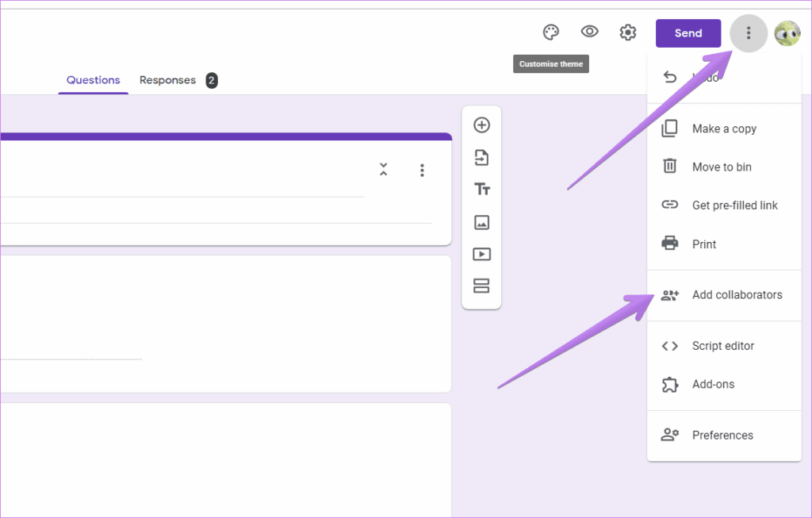Open the form Settings gear
The height and width of the screenshot is (518, 812).
click(627, 32)
